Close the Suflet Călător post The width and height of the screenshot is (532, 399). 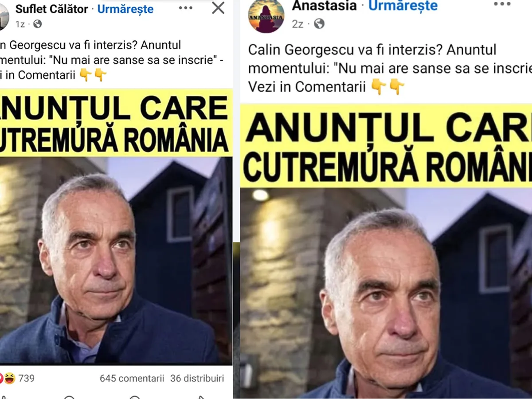[218, 8]
